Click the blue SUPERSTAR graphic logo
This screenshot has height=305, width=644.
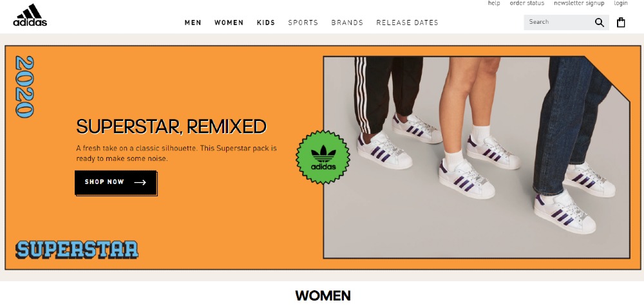(x=77, y=250)
